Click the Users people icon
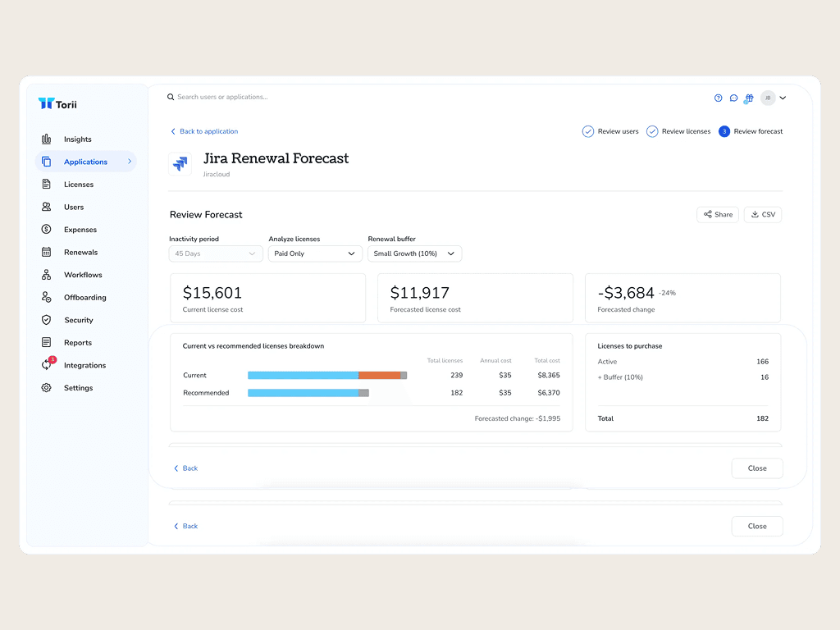Viewport: 840px width, 630px height. 47,207
